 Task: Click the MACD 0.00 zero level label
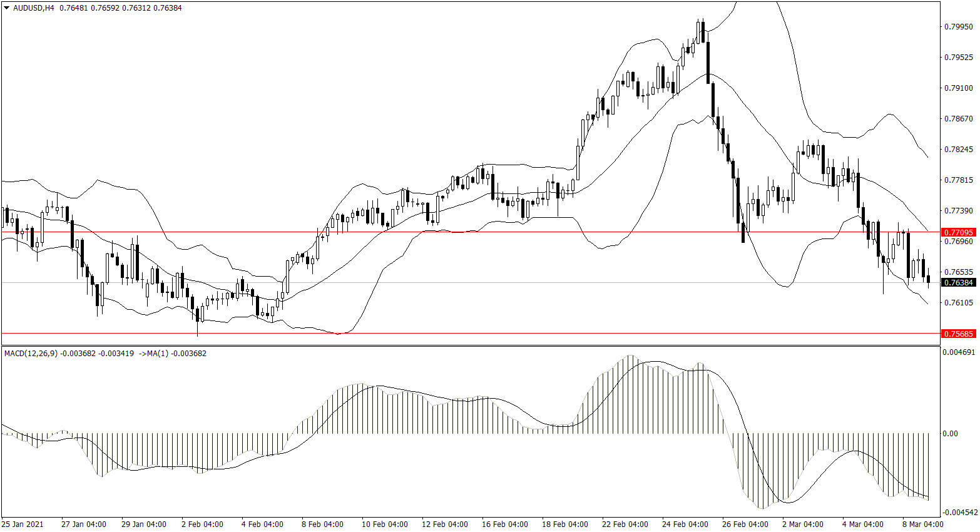[x=950, y=434]
